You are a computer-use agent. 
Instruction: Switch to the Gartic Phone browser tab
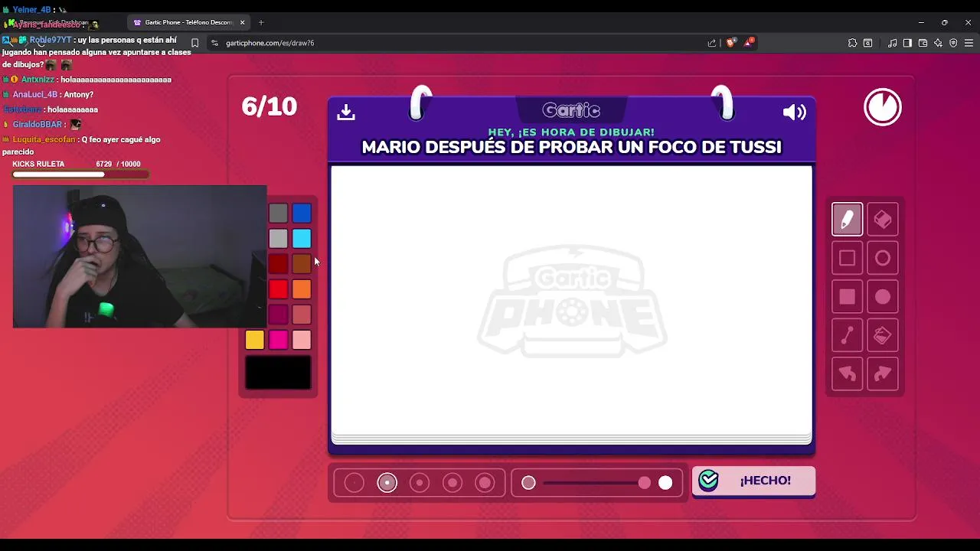pos(188,22)
